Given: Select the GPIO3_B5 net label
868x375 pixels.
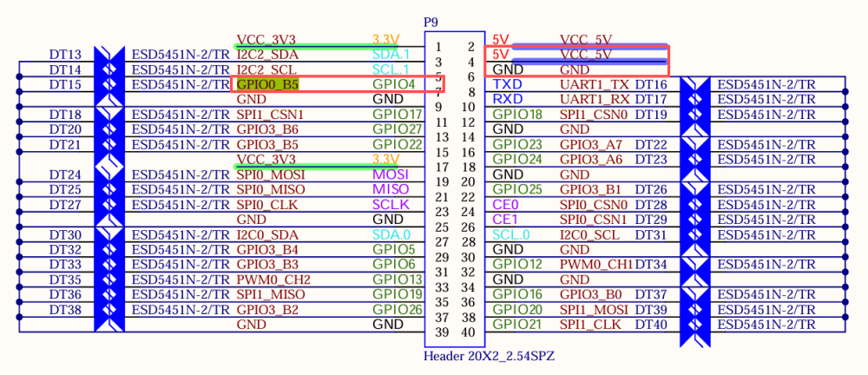Looking at the screenshot, I should click(x=268, y=145).
